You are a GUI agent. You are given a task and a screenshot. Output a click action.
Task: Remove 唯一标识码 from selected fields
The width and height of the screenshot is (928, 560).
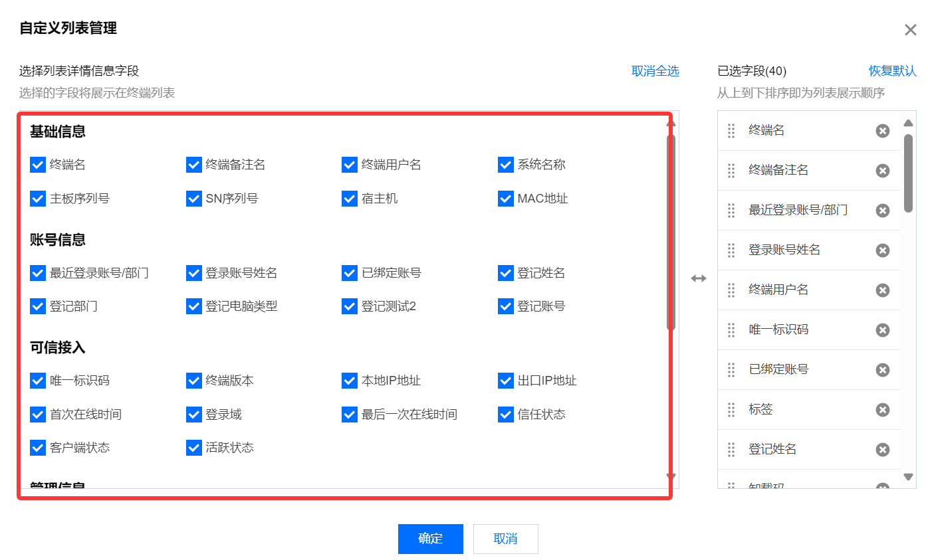[882, 330]
